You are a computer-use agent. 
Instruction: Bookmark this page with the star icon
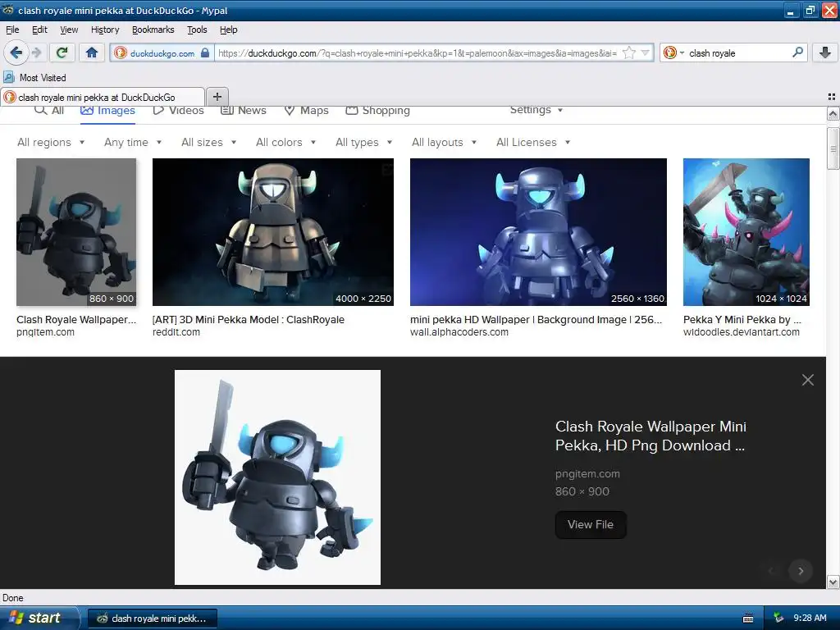click(629, 52)
